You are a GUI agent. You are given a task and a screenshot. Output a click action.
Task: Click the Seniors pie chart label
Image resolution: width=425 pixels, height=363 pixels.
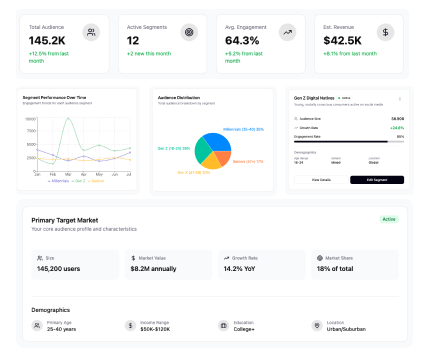(x=248, y=162)
